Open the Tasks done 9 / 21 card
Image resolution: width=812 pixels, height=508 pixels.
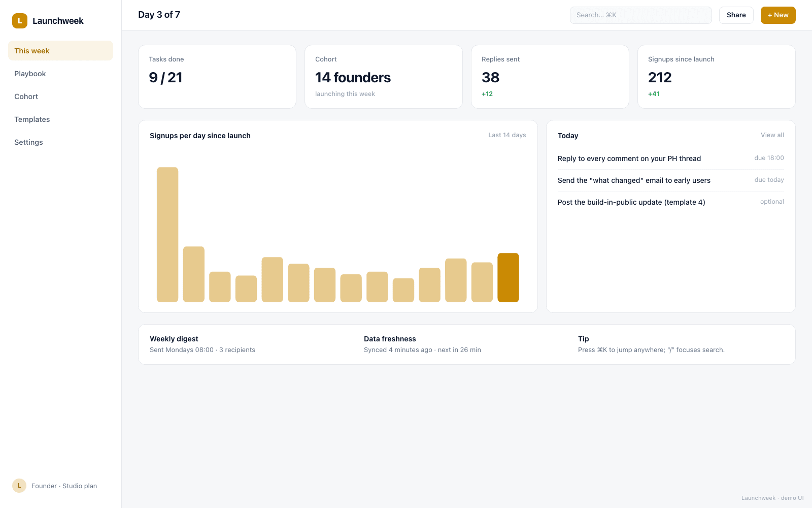tap(217, 77)
